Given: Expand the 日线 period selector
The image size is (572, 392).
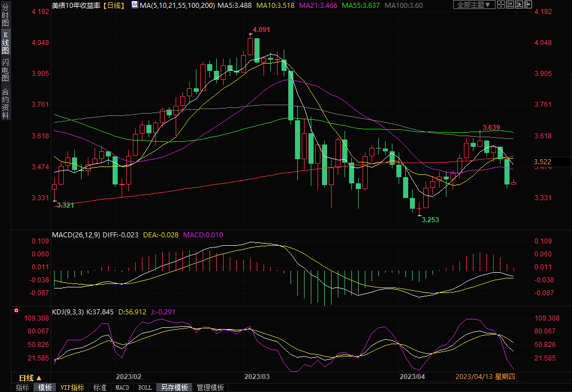Looking at the screenshot, I should 30,377.
